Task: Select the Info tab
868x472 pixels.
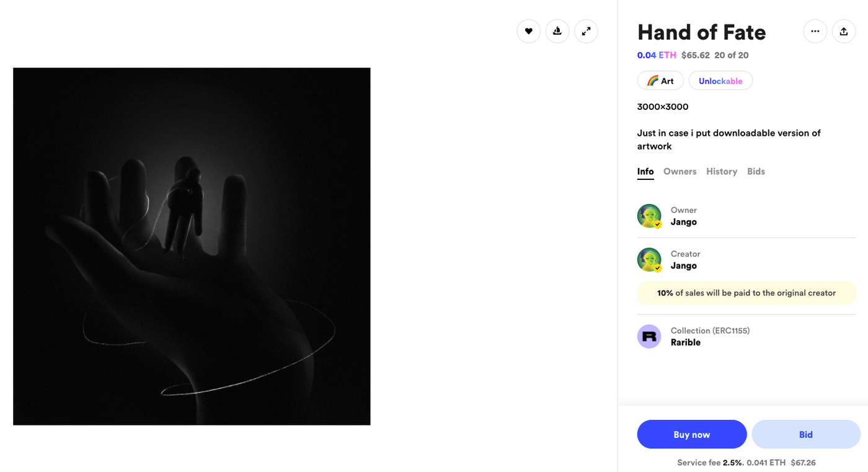Action: [645, 171]
